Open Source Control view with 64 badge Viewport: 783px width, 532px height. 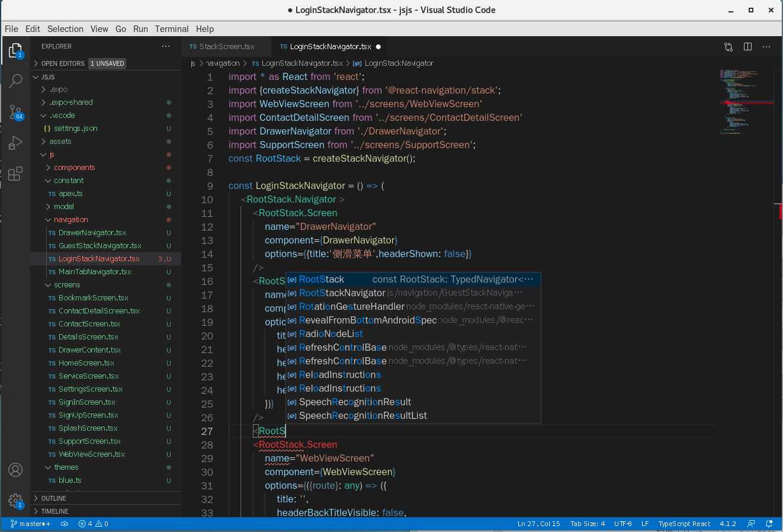click(15, 112)
